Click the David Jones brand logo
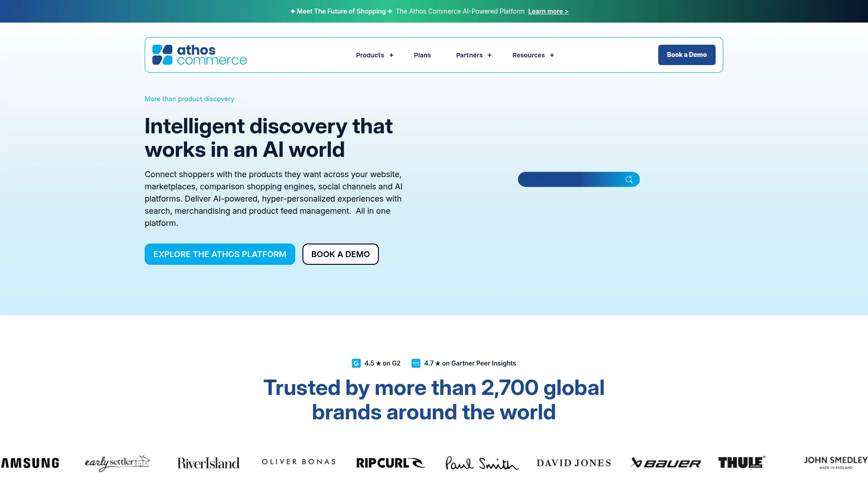 point(574,463)
